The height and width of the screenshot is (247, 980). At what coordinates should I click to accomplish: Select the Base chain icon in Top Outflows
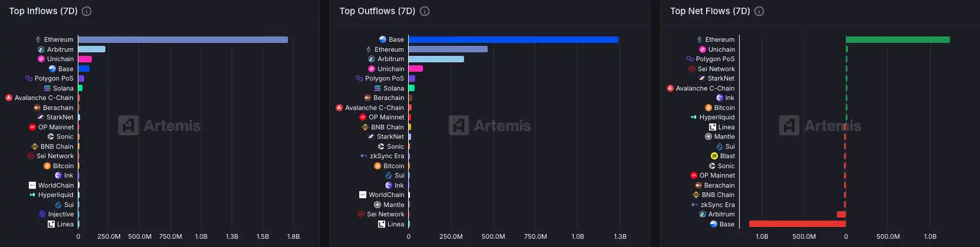tap(383, 40)
